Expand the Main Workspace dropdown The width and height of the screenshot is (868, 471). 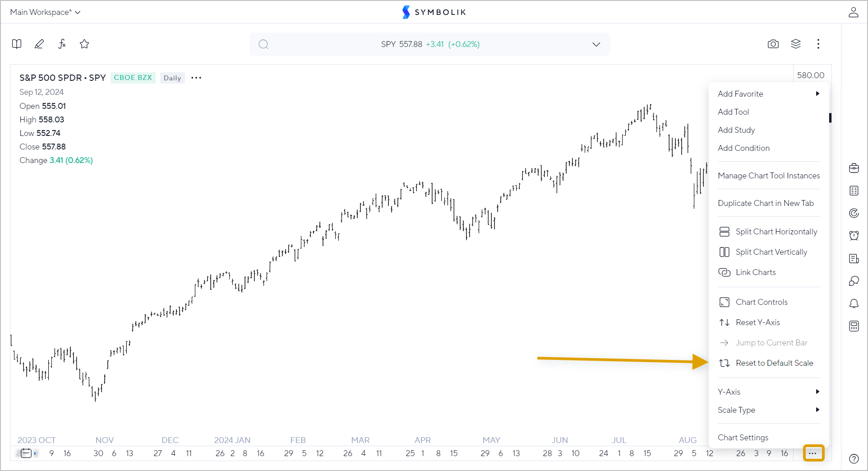[45, 12]
